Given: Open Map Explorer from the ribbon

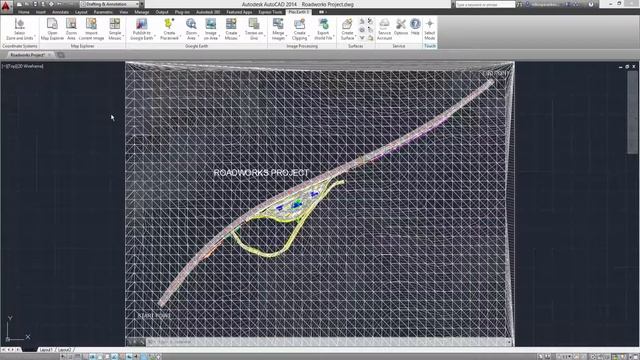Looking at the screenshot, I should (x=52, y=29).
